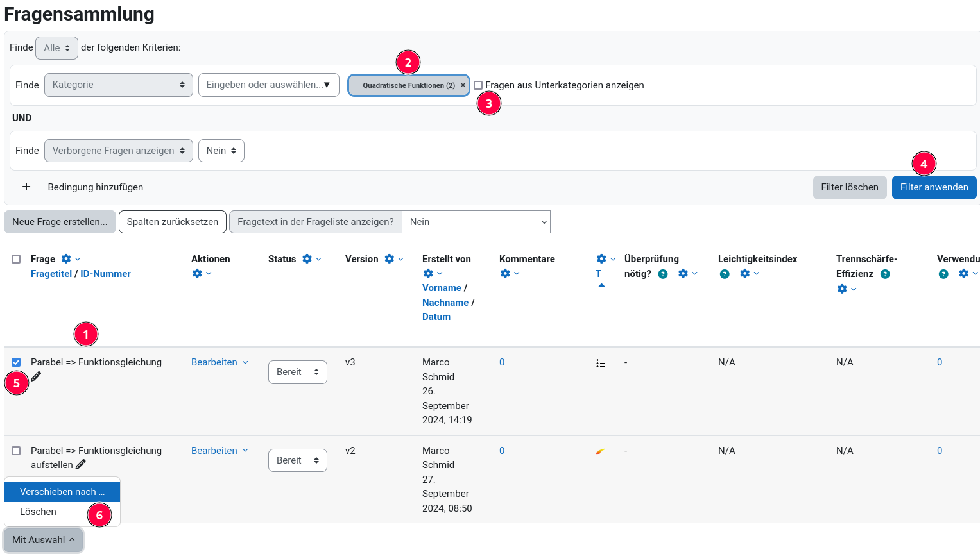980x554 pixels.
Task: Expand Bearbeiten menu of second question
Action: 219,451
